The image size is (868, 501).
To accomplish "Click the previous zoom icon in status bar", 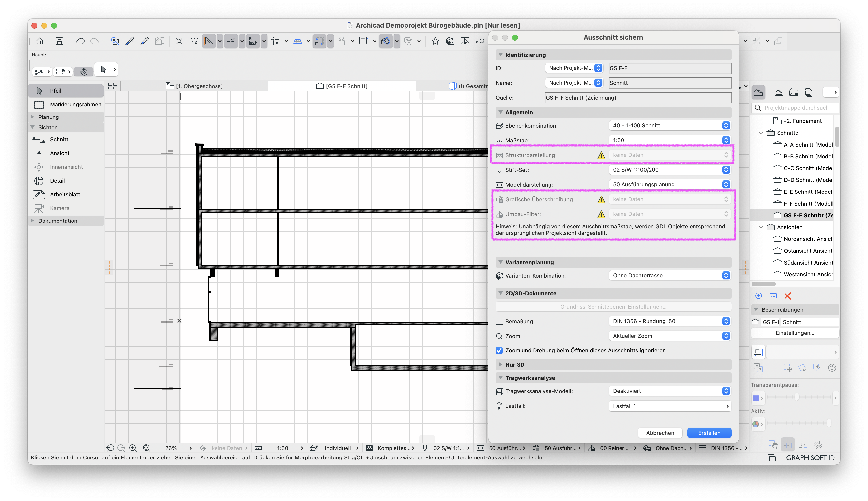I will click(x=110, y=448).
